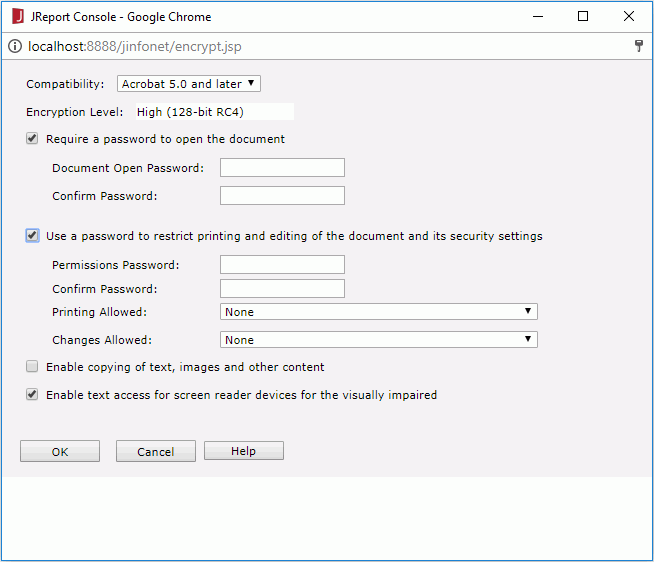Click Confirm Password field under Permissions Password
Image resolution: width=654 pixels, height=562 pixels.
(x=282, y=289)
